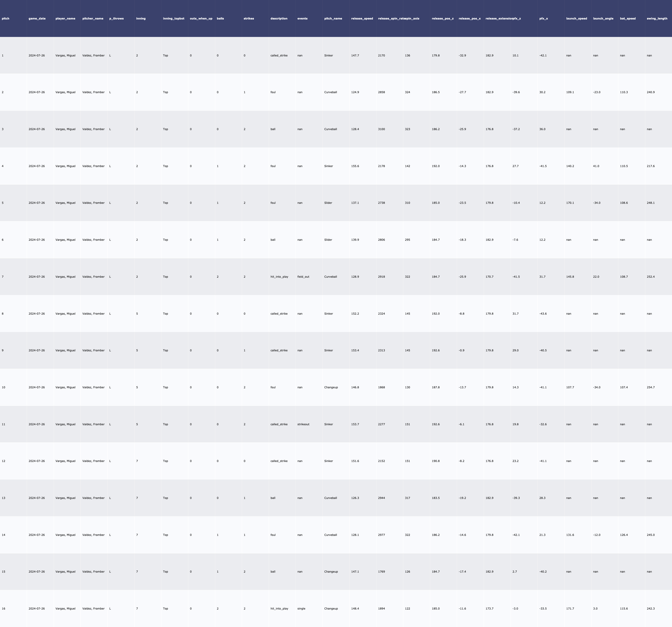This screenshot has height=627, width=672.
Task: Click the pitch_name column header
Action: (333, 19)
